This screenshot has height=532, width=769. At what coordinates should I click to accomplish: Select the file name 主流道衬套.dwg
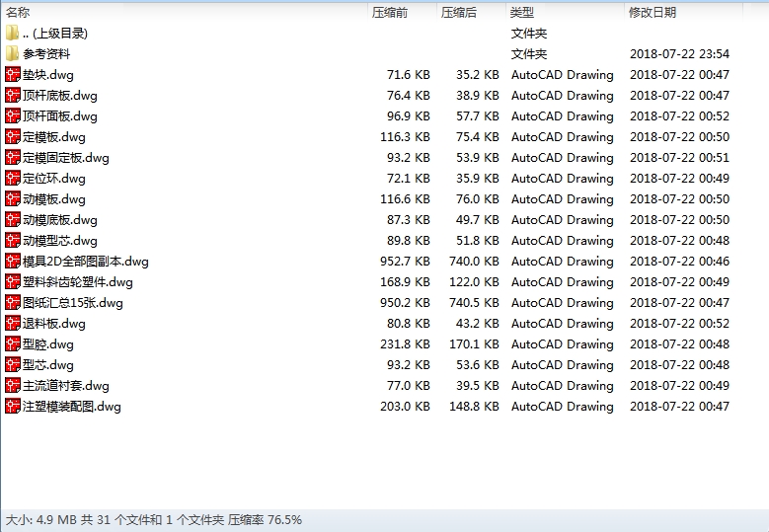click(66, 385)
